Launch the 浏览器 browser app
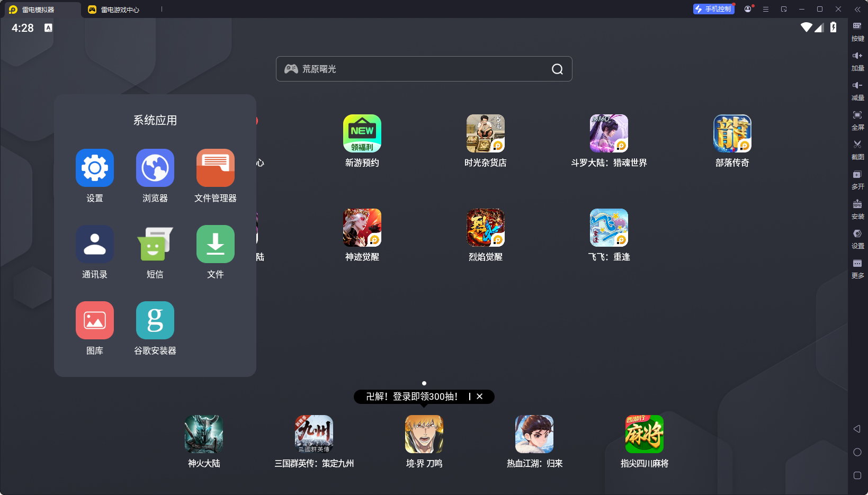The image size is (868, 495). (155, 168)
